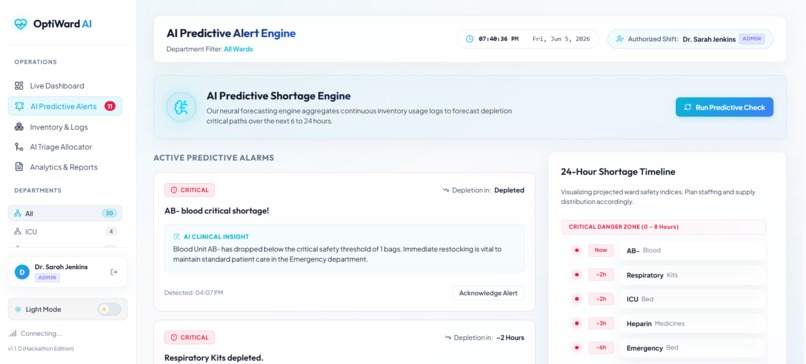Acknowledge the AB- blood shortage alert
The height and width of the screenshot is (364, 806).
point(488,293)
